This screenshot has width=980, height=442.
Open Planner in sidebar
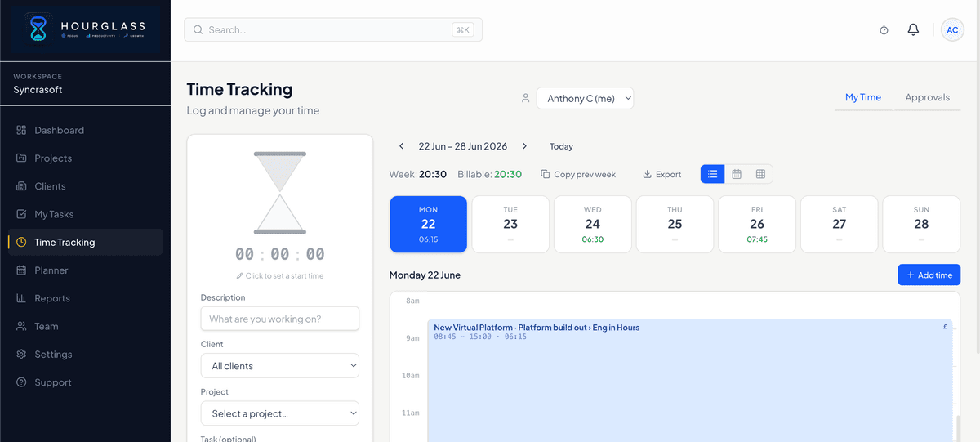[x=85, y=270]
